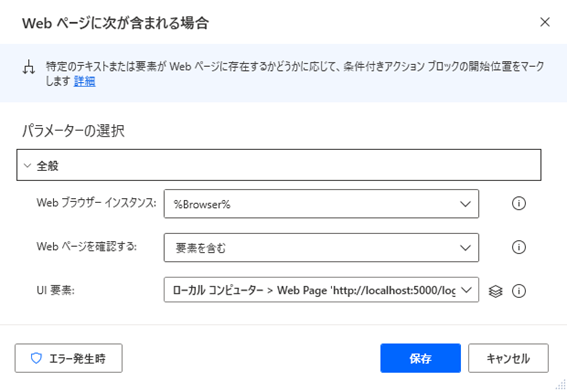
Task: Expand the UI要素 selector dropdown arrow
Action: click(466, 290)
